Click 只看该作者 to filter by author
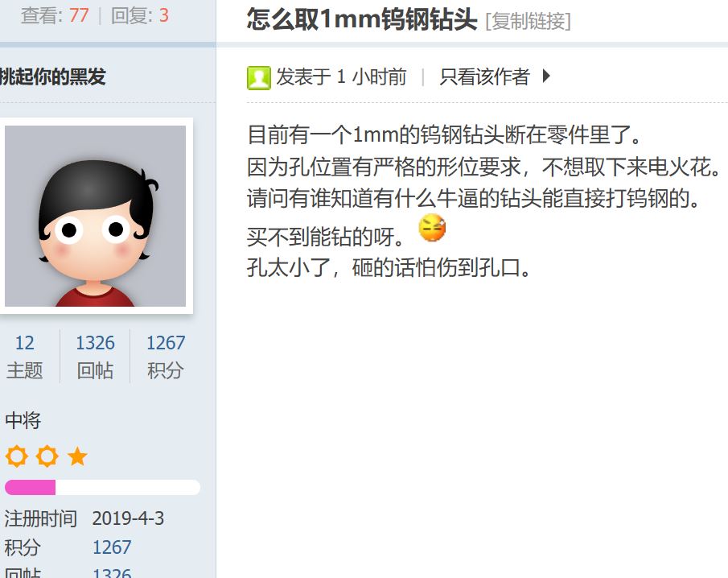The image size is (728, 578). click(x=485, y=76)
